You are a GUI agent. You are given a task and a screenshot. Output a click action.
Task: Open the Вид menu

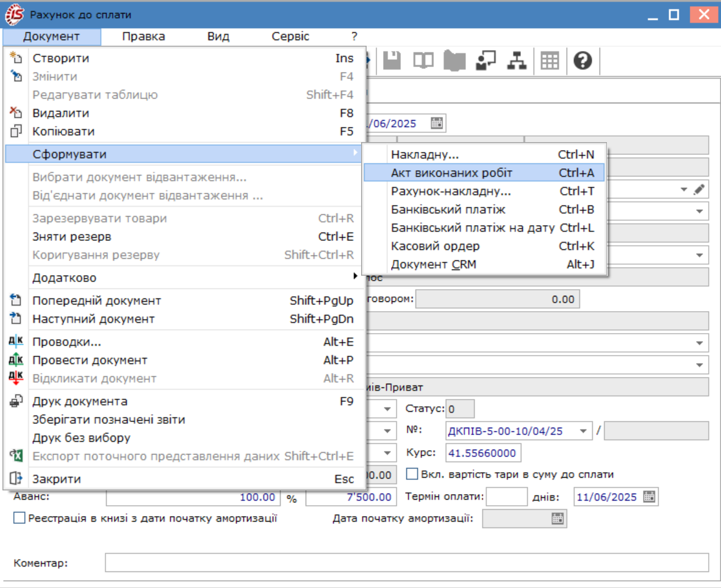(218, 37)
